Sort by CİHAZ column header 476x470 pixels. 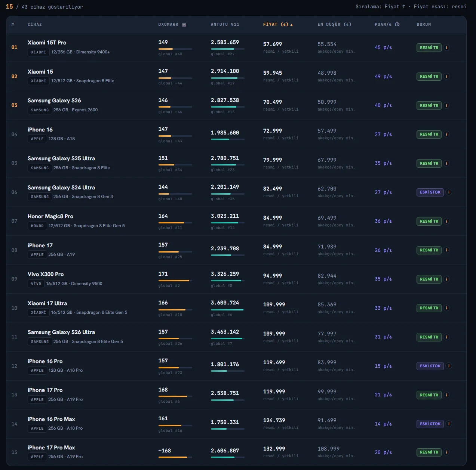(35, 24)
